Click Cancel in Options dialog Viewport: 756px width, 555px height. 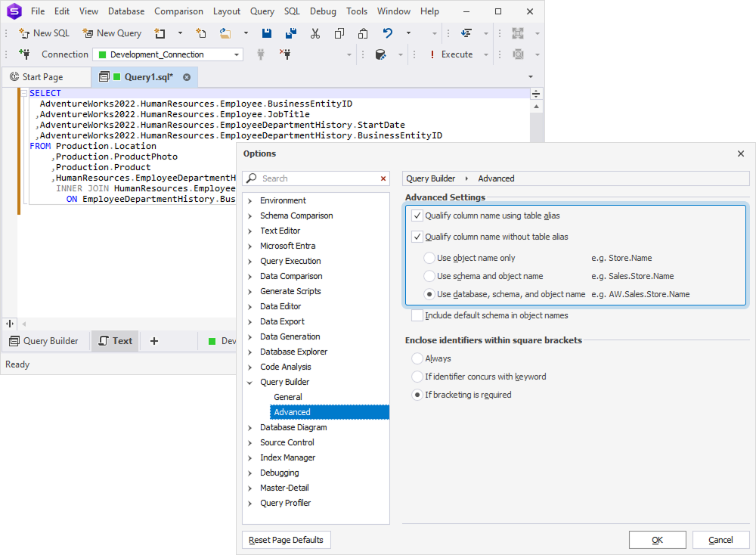click(720, 540)
